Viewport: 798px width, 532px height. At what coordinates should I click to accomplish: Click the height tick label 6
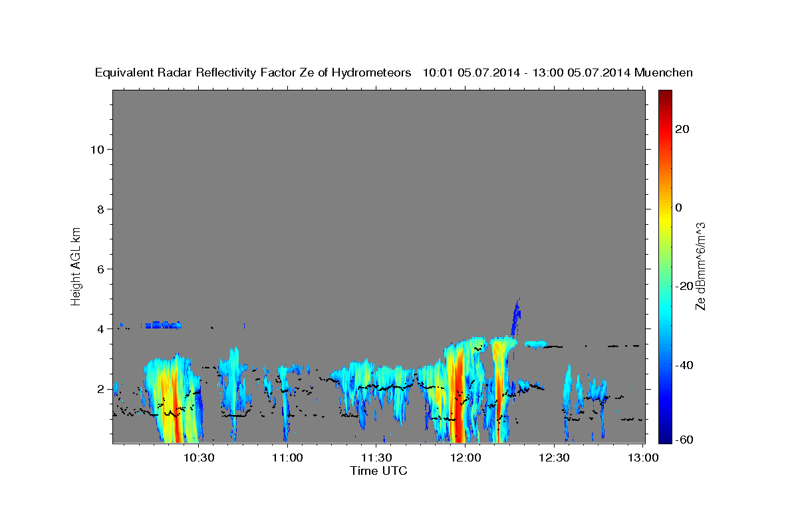pyautogui.click(x=100, y=269)
